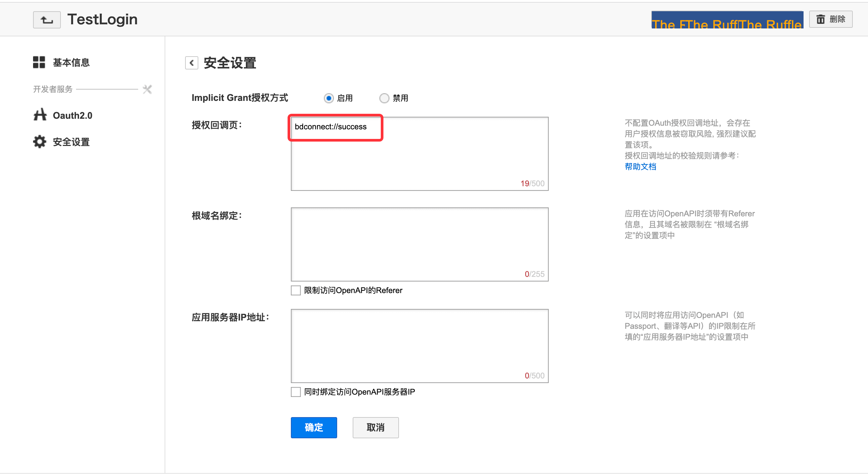Select the 禁用 radio button

click(384, 99)
